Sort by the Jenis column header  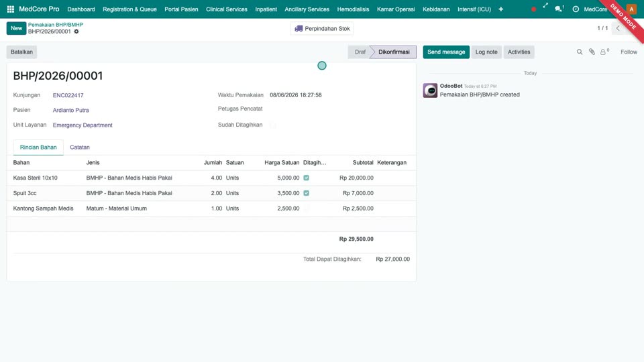click(93, 162)
